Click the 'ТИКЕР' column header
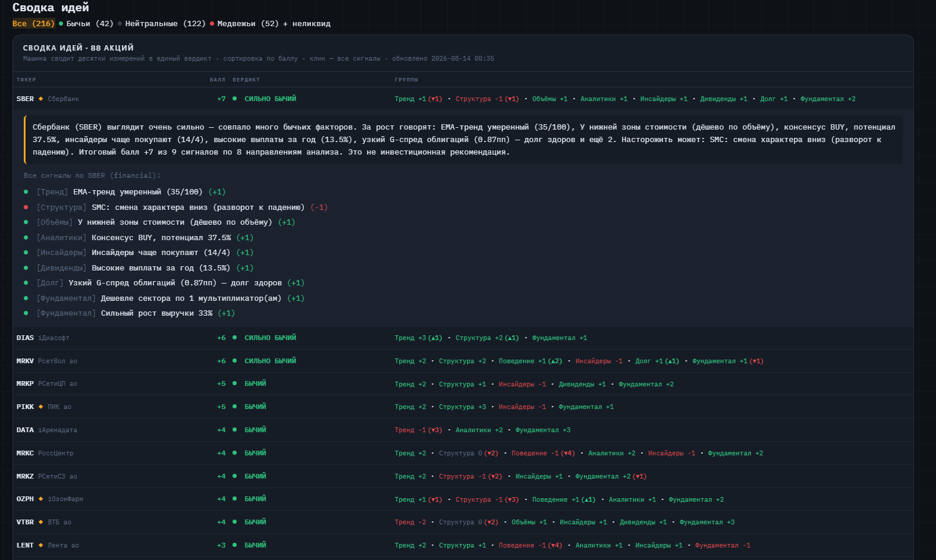Viewport: 936px width, 560px height. click(x=26, y=80)
